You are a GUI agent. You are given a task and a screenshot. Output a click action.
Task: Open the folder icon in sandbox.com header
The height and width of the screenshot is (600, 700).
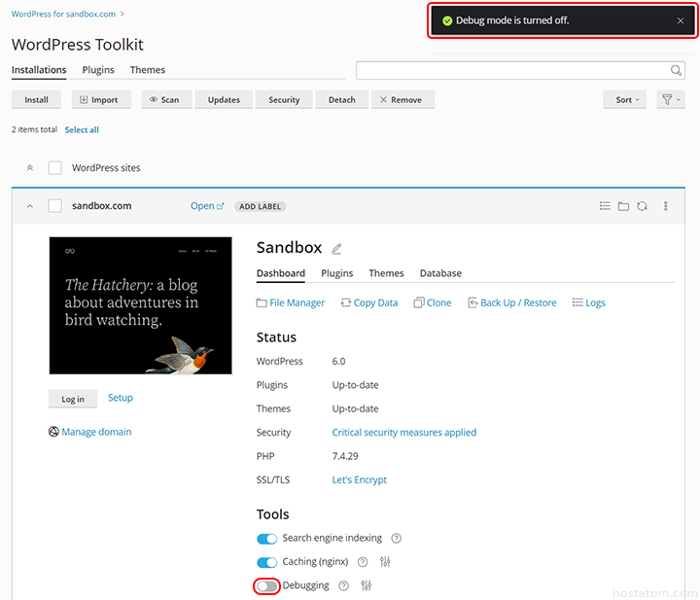[623, 206]
